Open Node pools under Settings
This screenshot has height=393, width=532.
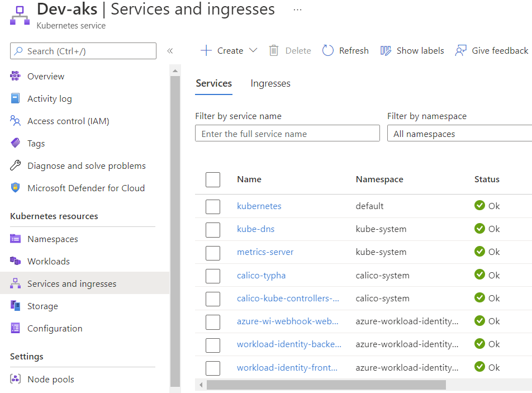click(x=50, y=380)
